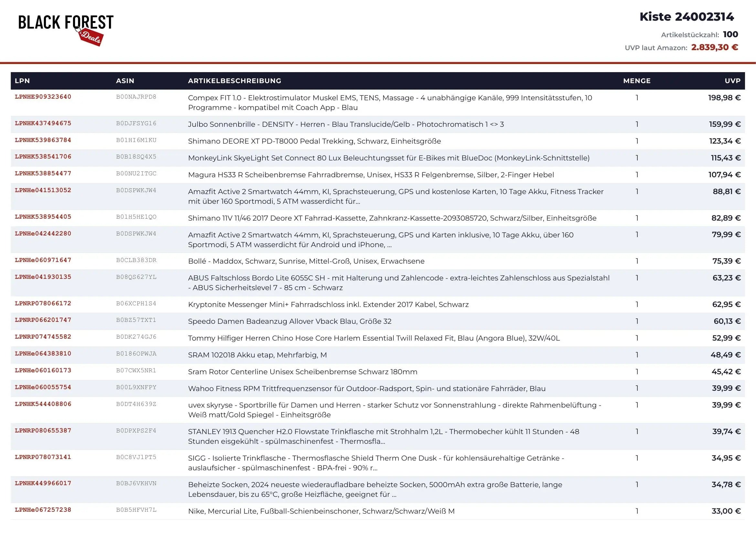Open LPN link LPNHK539863784
The height and width of the screenshot is (535, 756).
tap(43, 140)
